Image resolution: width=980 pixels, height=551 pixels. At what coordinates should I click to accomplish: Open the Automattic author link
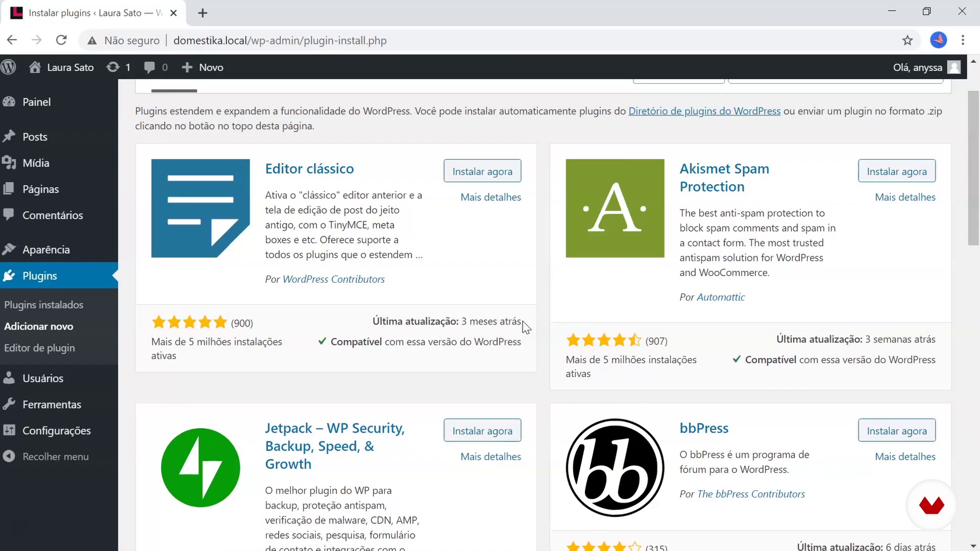(721, 297)
